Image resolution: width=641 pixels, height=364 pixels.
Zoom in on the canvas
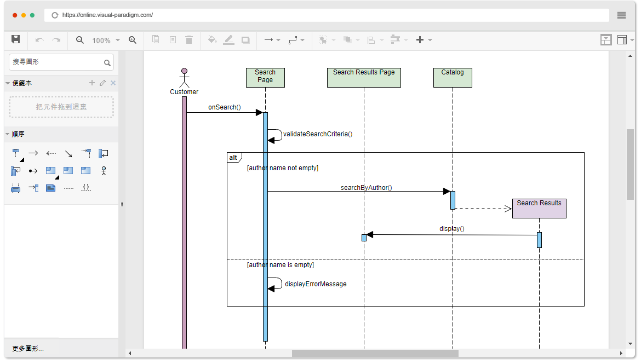(x=133, y=39)
